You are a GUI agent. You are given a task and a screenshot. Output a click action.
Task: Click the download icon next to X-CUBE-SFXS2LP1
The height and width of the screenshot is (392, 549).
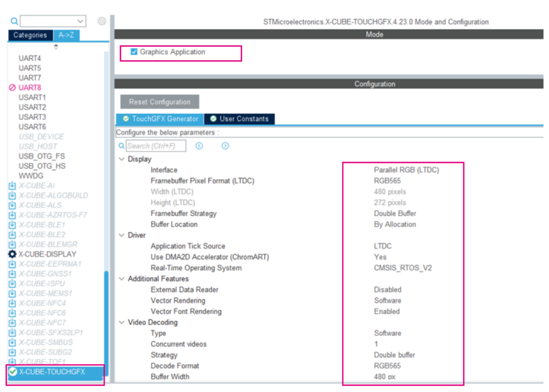[12, 333]
